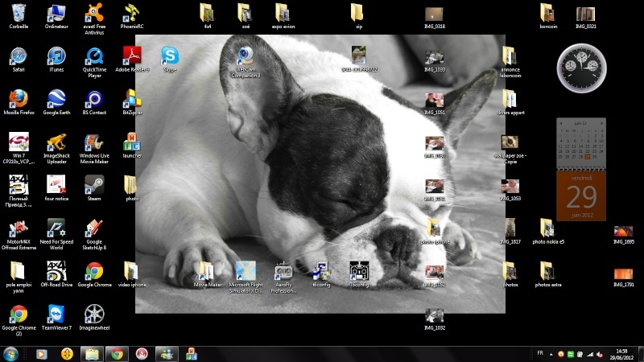This screenshot has height=362, width=644.
Task: Go to next month in calendar gadget
Action: (x=601, y=123)
